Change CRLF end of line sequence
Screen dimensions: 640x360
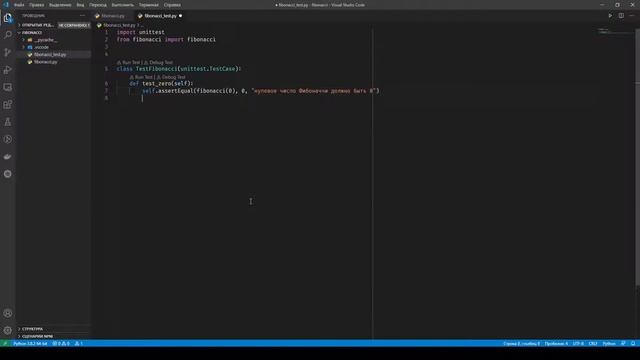(593, 343)
